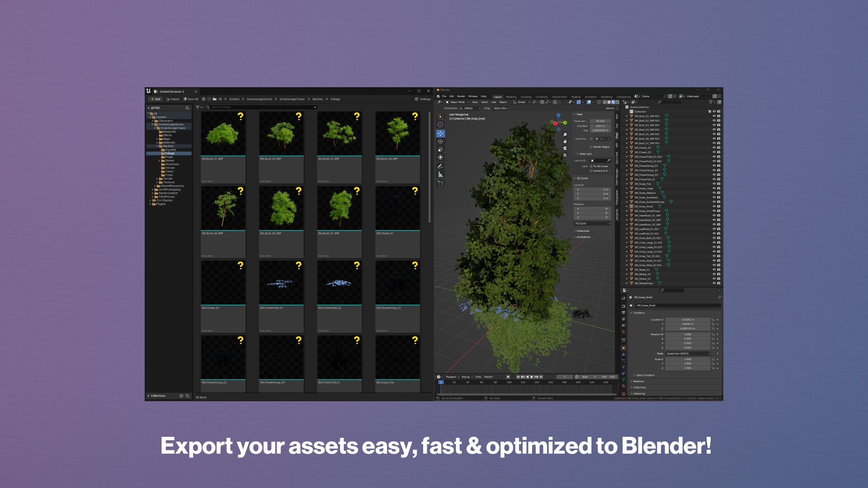Open the Select Box drag dropdown
Viewport: 868px width, 488px height.
(x=501, y=108)
